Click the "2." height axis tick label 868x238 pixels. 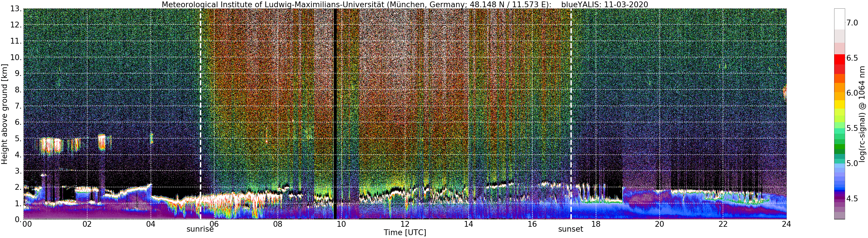[x=18, y=187]
